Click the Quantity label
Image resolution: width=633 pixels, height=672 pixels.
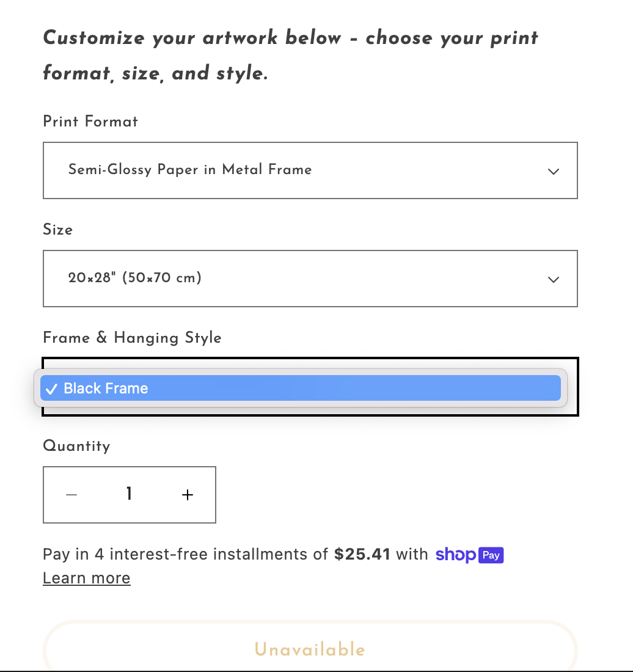tap(76, 446)
